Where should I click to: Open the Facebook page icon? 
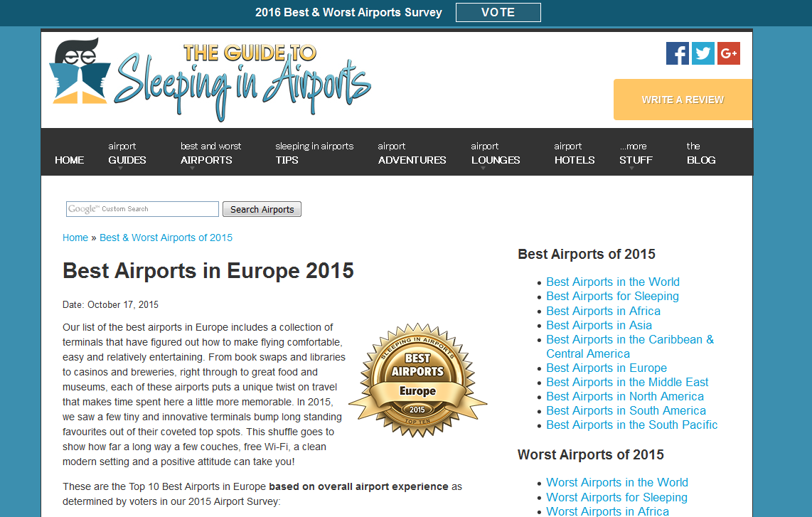pyautogui.click(x=678, y=53)
